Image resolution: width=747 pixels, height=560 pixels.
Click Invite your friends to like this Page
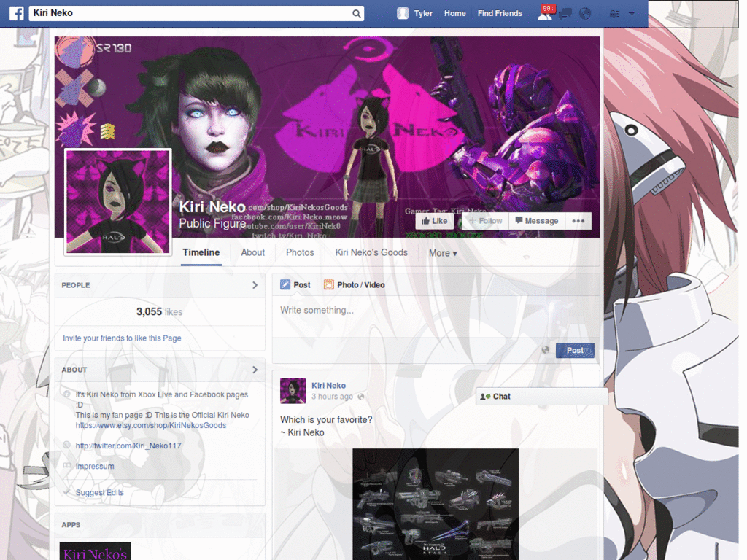point(122,338)
